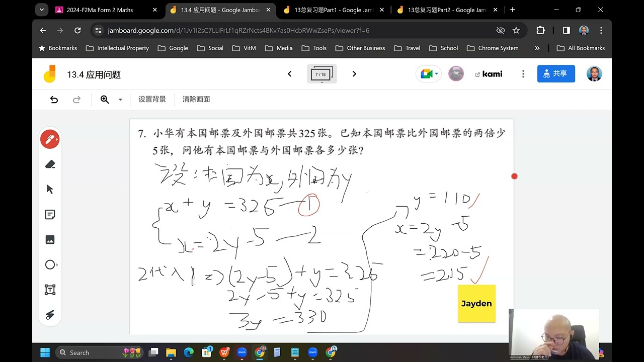Switch to 2024-F2Ma Form 2 Maths tab
The width and height of the screenshot is (644, 362).
(107, 10)
